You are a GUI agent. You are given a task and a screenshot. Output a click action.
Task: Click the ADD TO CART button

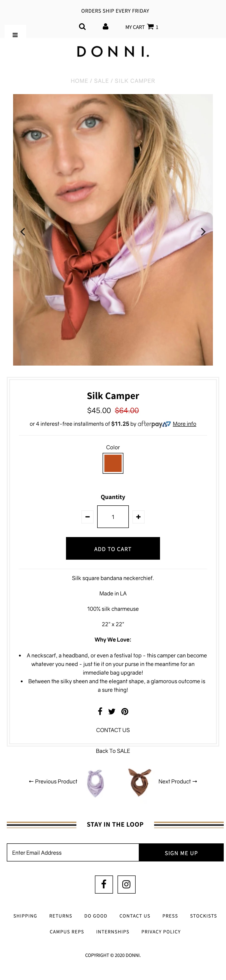tap(113, 548)
